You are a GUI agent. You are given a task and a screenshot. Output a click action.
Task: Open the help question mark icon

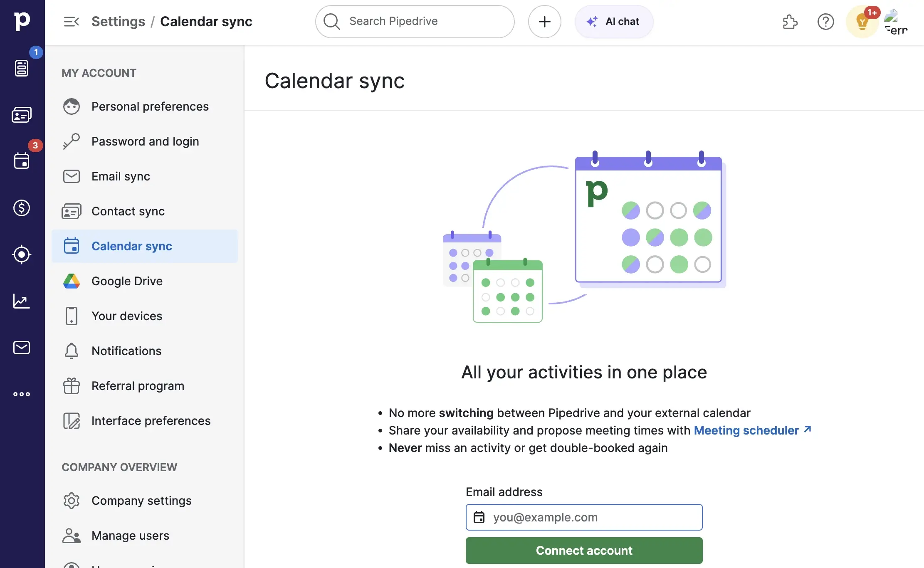[825, 22]
